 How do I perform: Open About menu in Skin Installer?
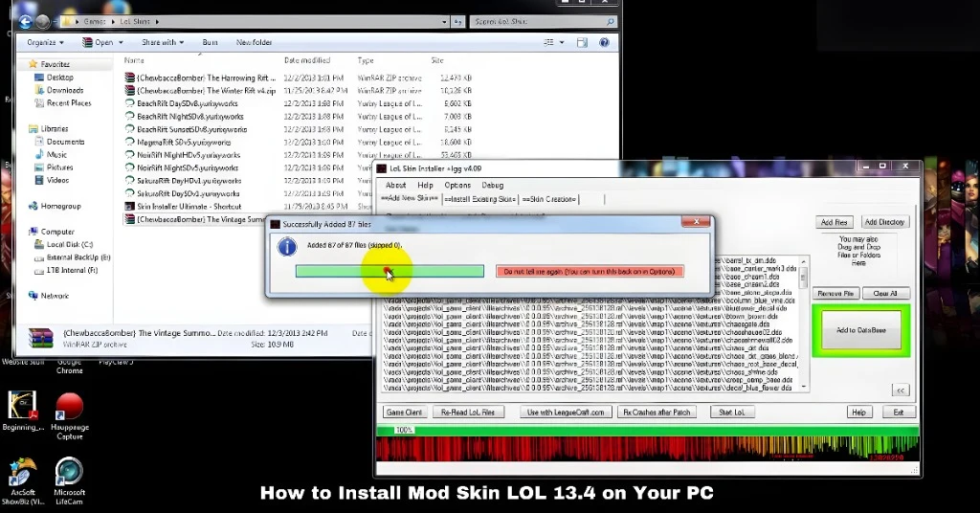(395, 185)
